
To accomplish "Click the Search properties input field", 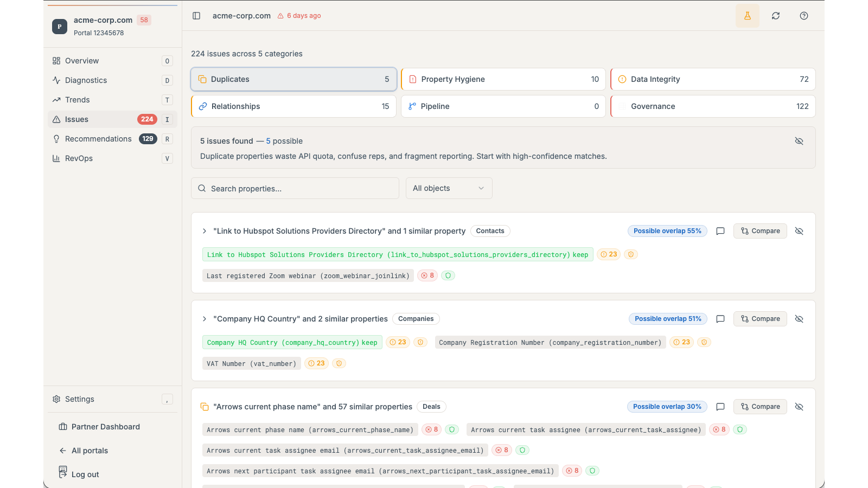I will point(295,188).
